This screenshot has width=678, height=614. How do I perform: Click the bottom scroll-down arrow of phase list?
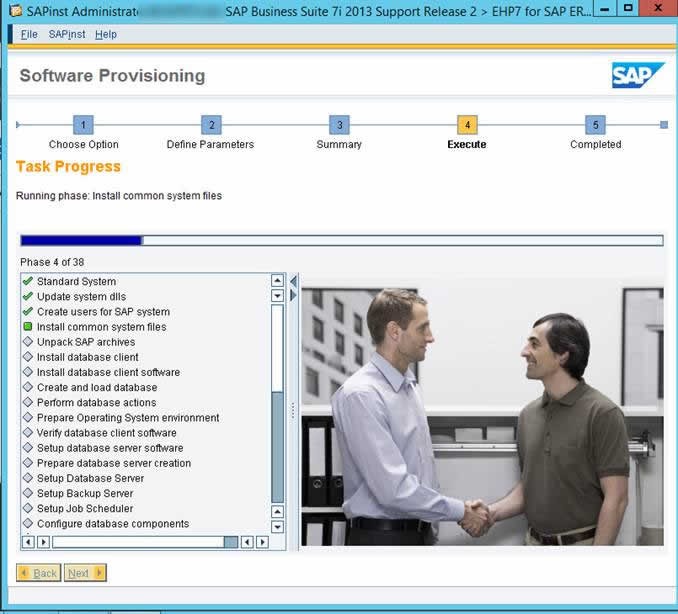click(277, 527)
